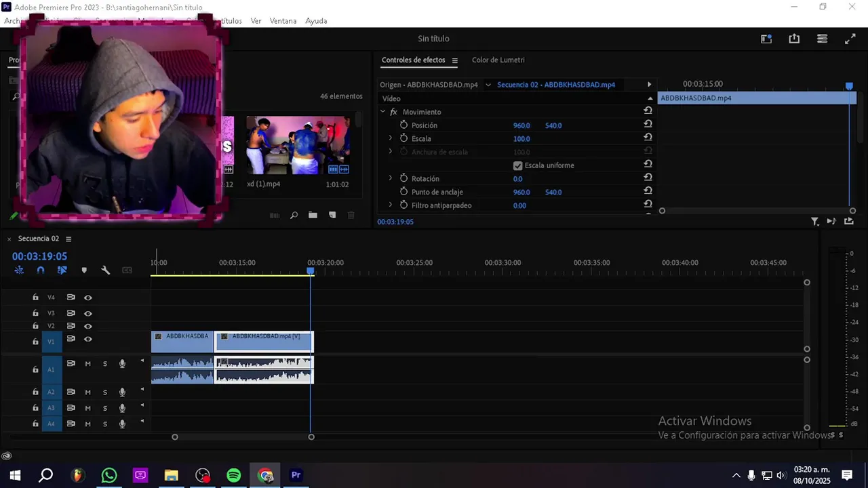Reset Punto de anclaje parameter
868x488 pixels.
[648, 192]
